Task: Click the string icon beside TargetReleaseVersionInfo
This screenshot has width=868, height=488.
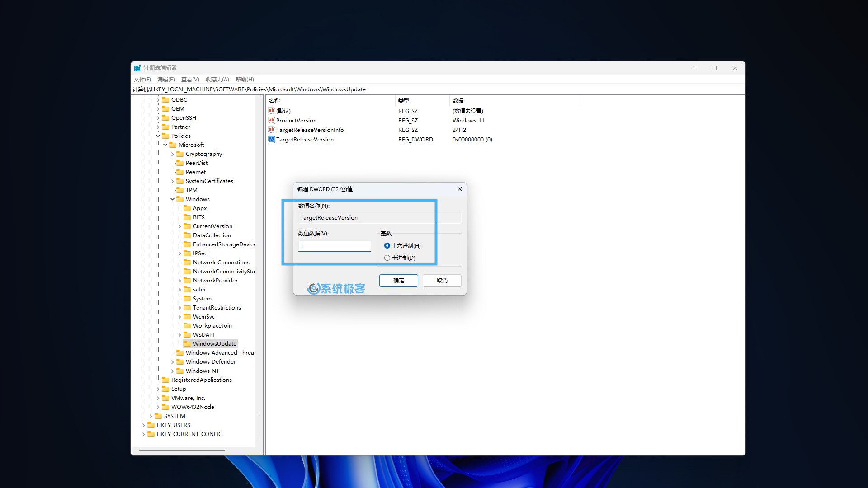Action: click(271, 130)
